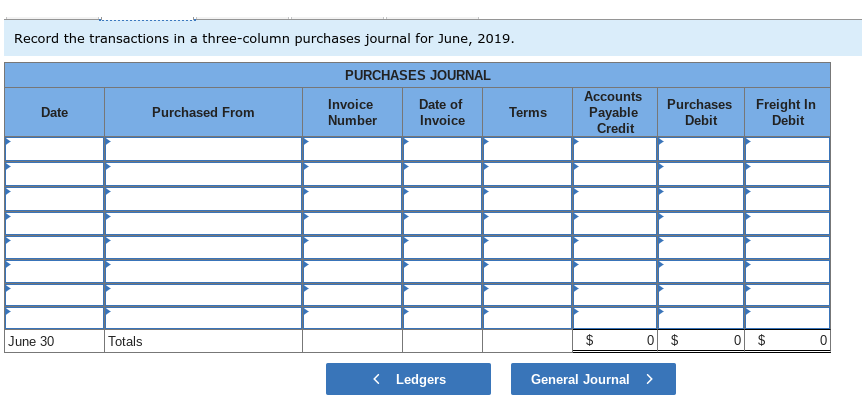Viewport: 862px width, 411px height.
Task: Click Freight In Debit total value
Action: pos(787,341)
